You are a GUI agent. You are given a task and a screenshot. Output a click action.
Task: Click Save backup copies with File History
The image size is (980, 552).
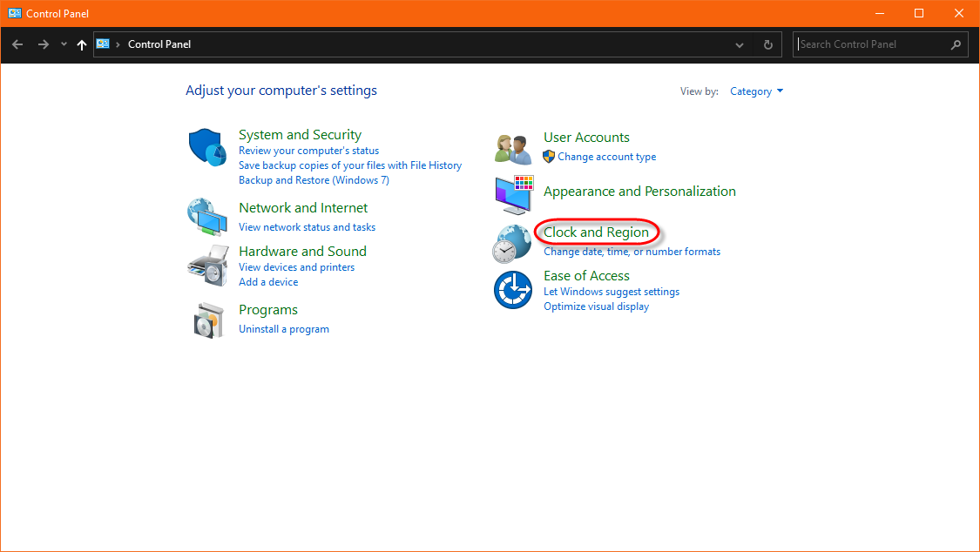[x=350, y=165]
